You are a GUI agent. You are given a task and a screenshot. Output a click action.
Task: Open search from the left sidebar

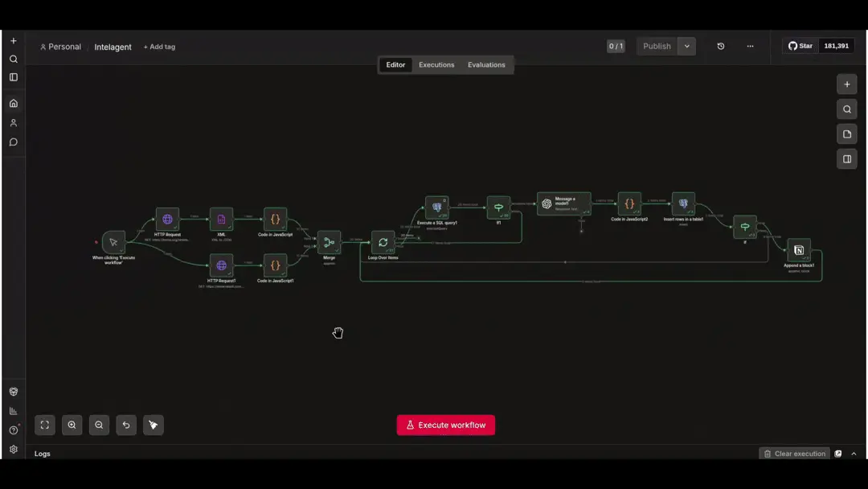[x=14, y=60]
